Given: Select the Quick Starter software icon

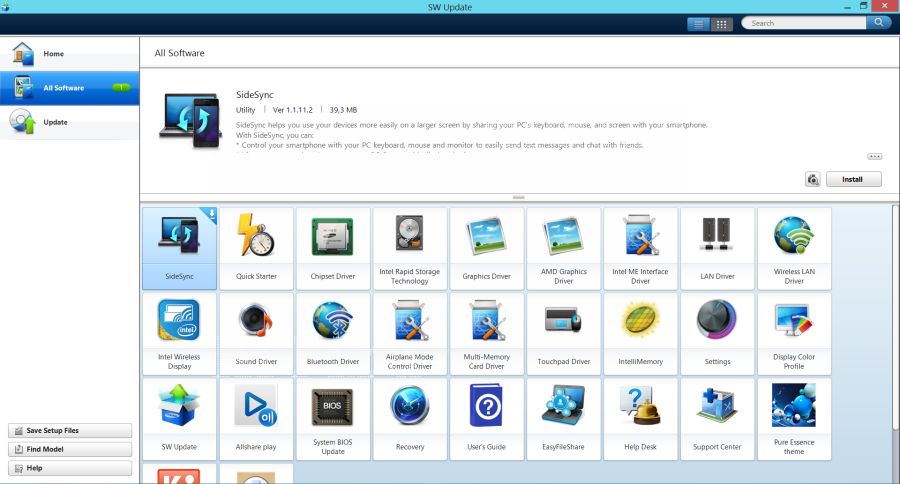Looking at the screenshot, I should pos(257,248).
